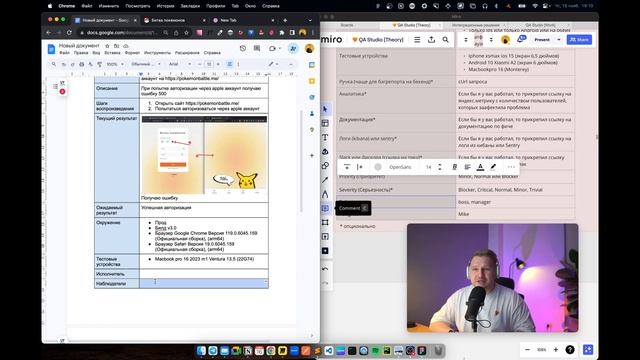
Task: Click the print icon in Docs toolbar
Action: [82, 64]
